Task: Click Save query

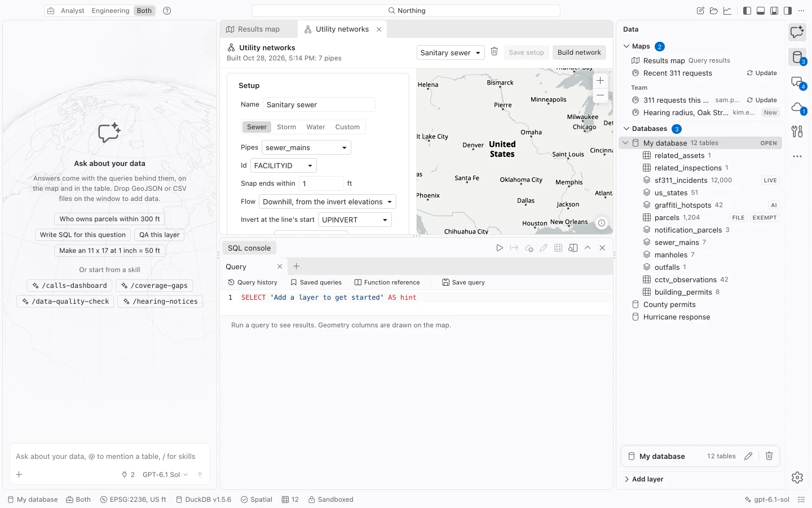Action: click(x=464, y=282)
